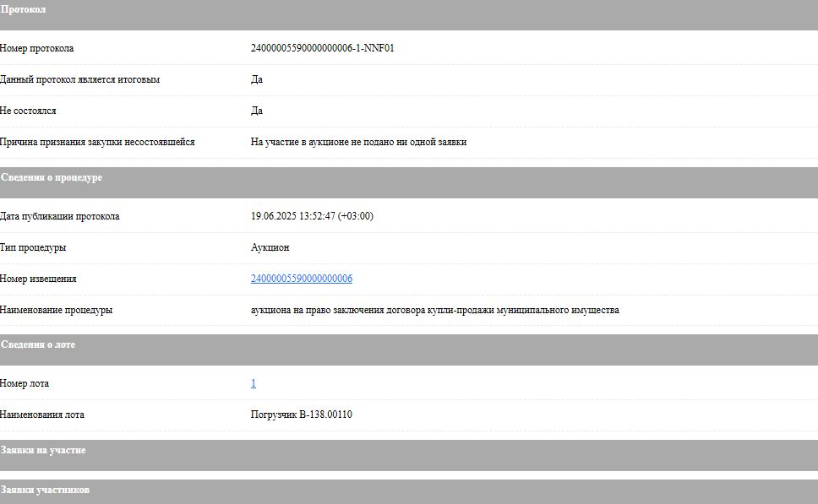Click the Номер протокола label
This screenshot has width=818, height=504.
[37, 48]
